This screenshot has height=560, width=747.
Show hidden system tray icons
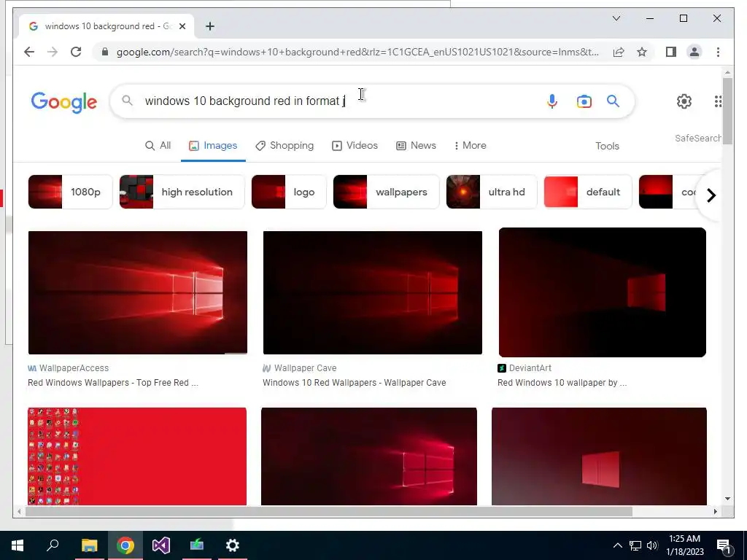tap(617, 545)
